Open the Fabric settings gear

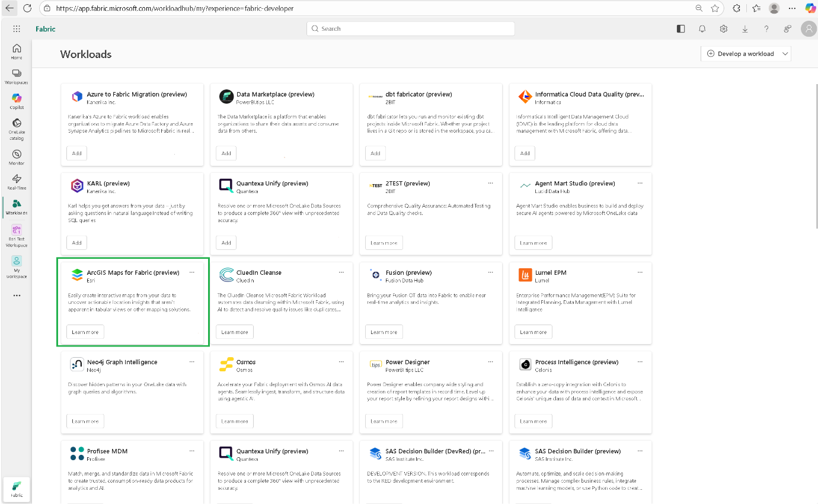724,28
